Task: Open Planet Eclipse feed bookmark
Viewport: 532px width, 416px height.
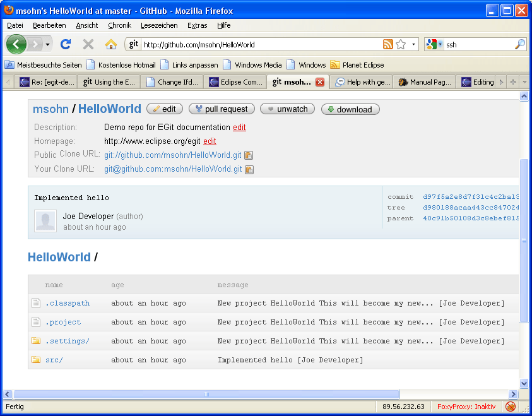Action: [357, 65]
